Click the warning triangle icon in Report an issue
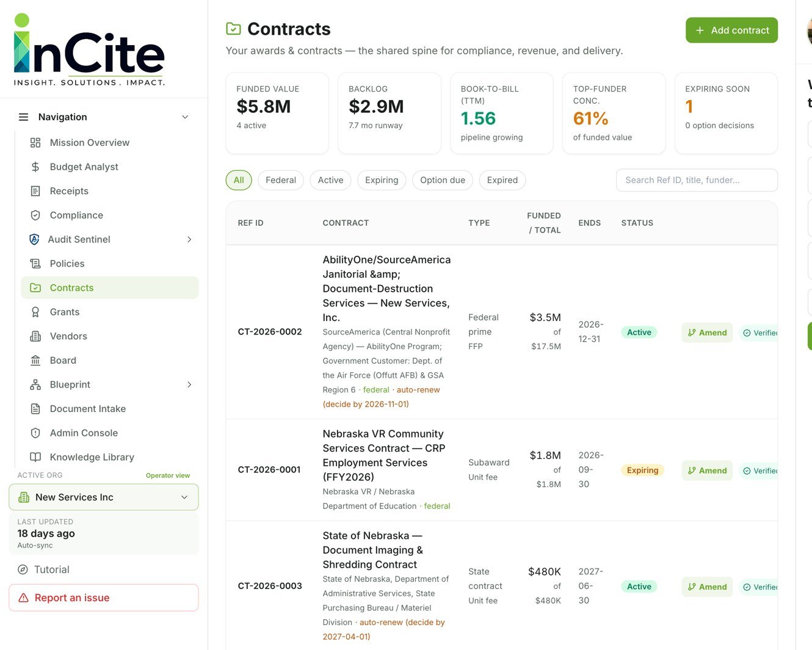Image resolution: width=812 pixels, height=650 pixels. (24, 598)
